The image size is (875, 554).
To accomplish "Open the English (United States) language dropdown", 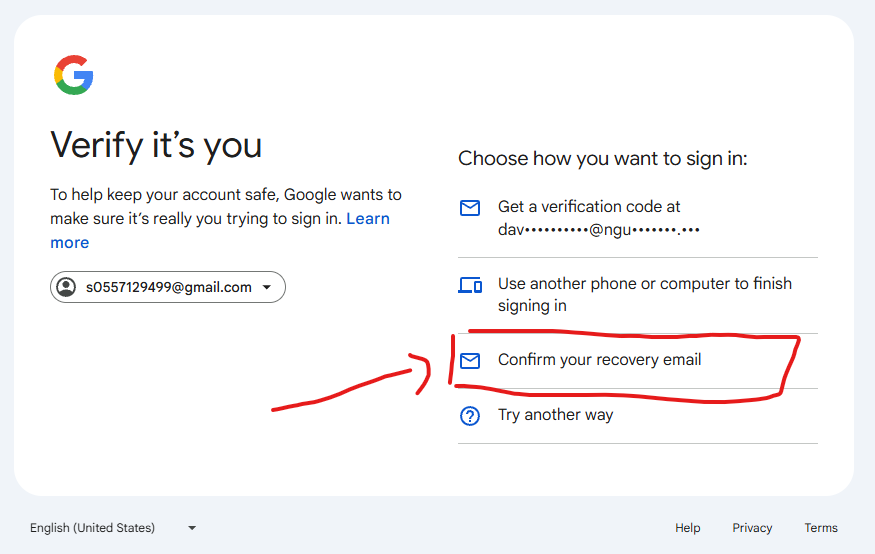I will pos(113,528).
